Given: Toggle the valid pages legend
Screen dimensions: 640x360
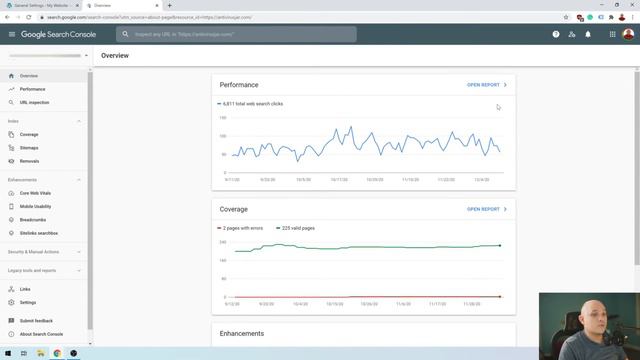Looking at the screenshot, I should click(296, 228).
